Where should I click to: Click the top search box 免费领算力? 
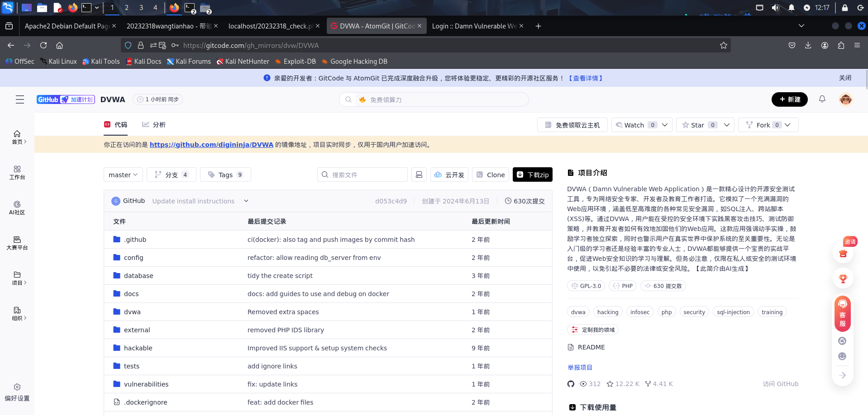tap(434, 99)
